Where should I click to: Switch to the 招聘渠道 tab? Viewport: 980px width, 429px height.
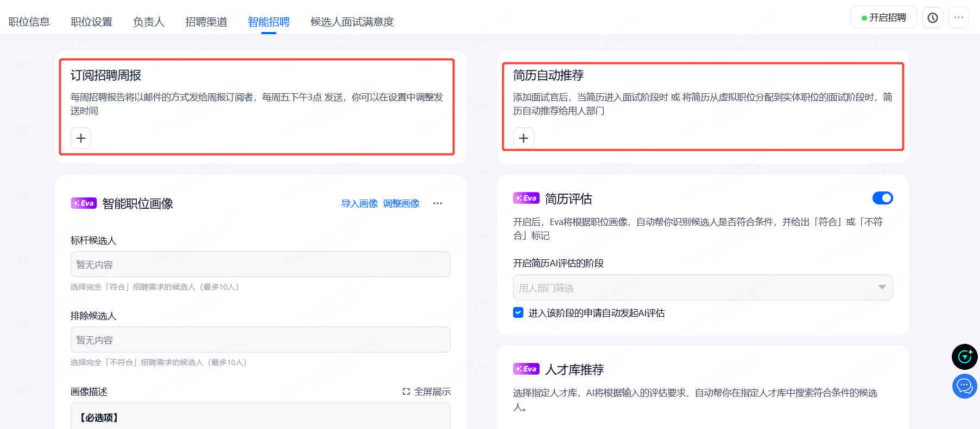pyautogui.click(x=206, y=22)
